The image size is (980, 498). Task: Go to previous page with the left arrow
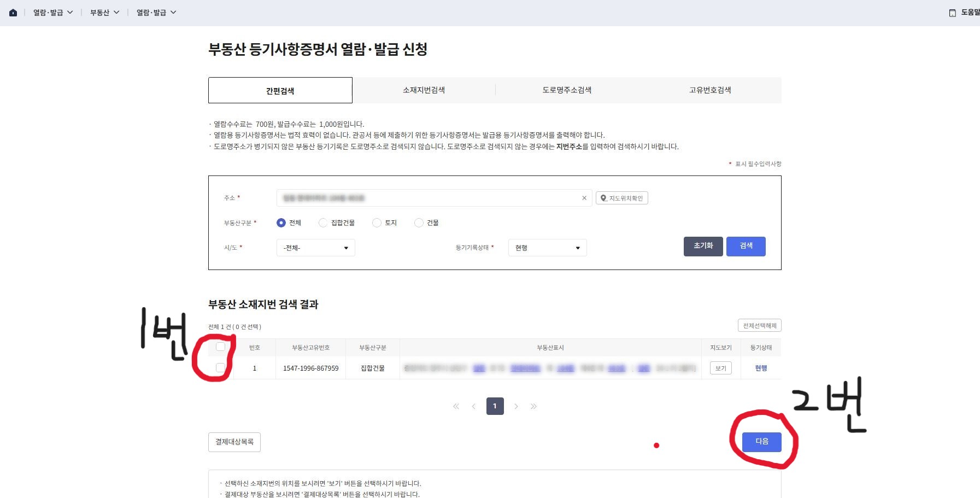point(474,406)
